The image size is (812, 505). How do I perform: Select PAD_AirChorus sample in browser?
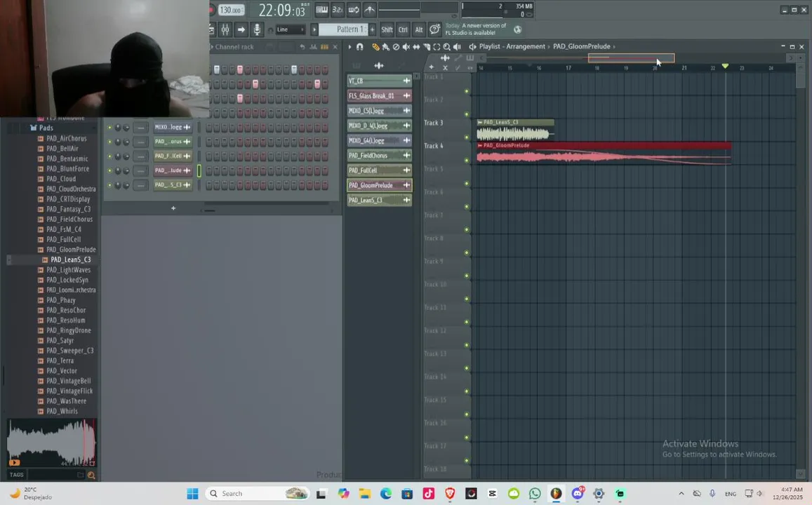pyautogui.click(x=66, y=138)
